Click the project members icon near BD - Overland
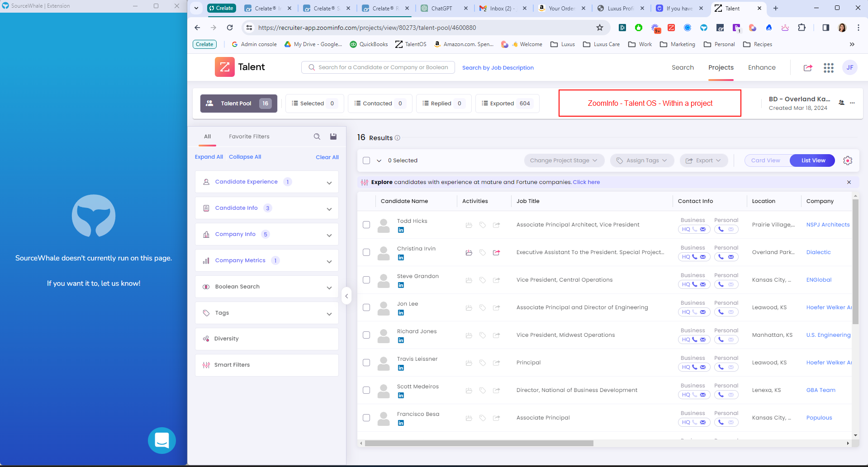This screenshot has height=467, width=868. click(x=841, y=103)
